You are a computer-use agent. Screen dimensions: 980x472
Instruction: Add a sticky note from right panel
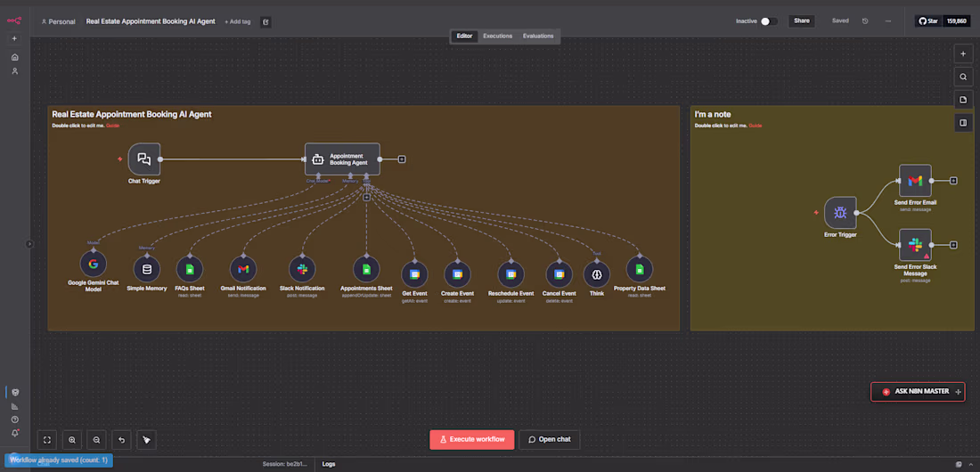963,100
